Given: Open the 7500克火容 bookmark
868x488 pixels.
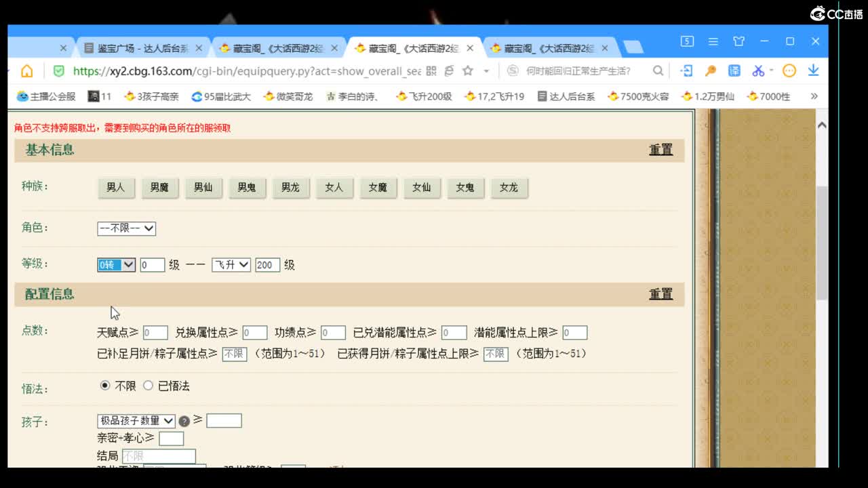Looking at the screenshot, I should (638, 96).
